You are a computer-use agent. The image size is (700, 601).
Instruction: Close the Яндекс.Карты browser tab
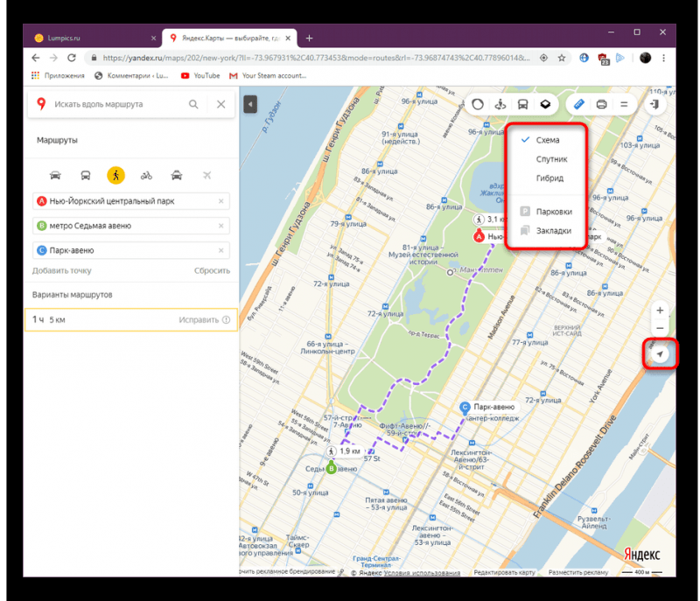click(288, 38)
